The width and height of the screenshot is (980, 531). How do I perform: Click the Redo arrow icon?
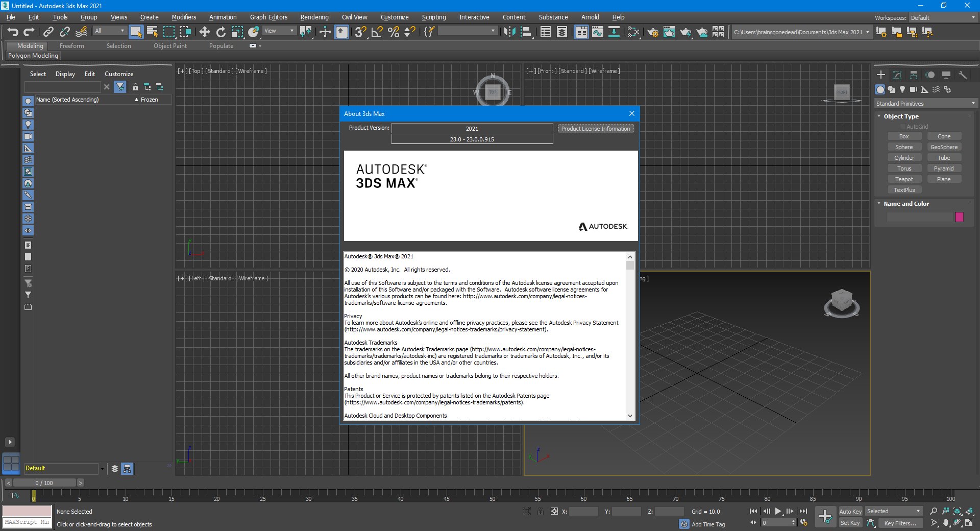29,32
